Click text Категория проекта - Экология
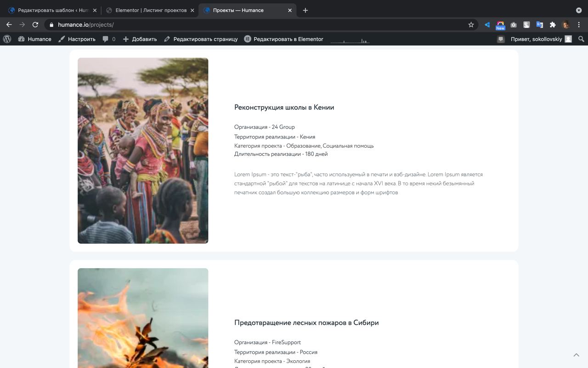 272,361
